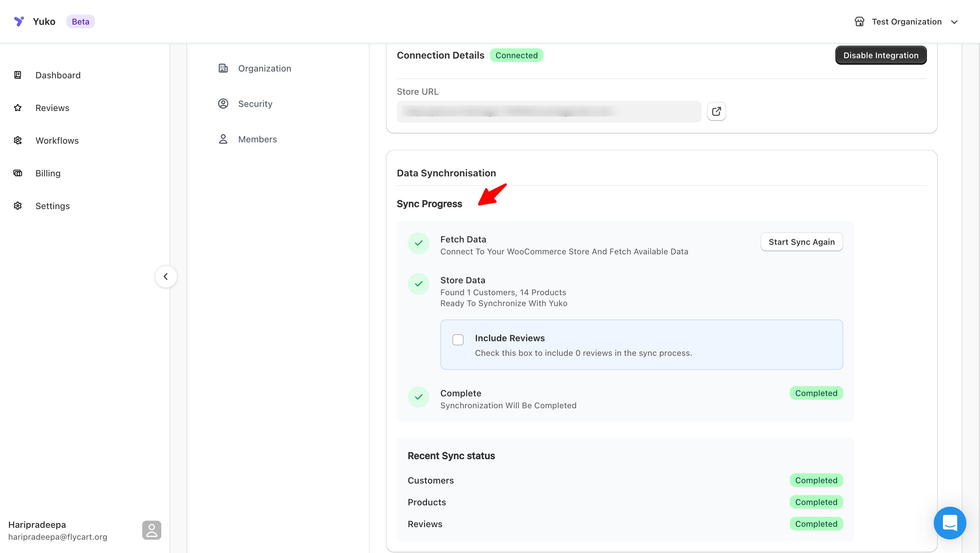Click the Yuko logo icon

(19, 21)
